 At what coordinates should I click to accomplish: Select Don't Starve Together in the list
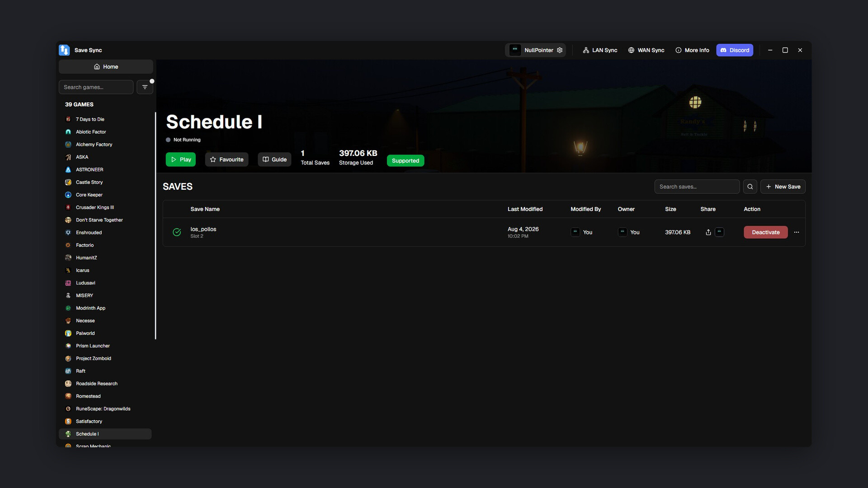tap(105, 220)
